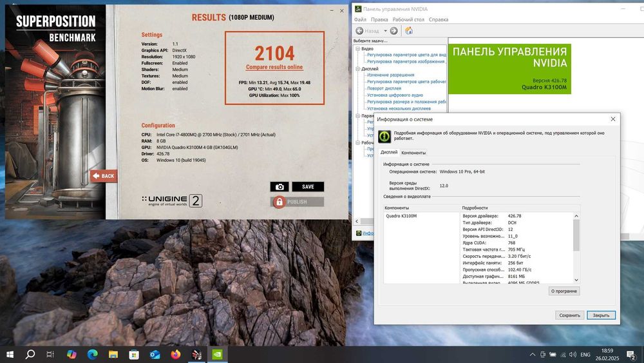Open the clock and date flyout
Screen dimensions: 644x363
click(607, 355)
